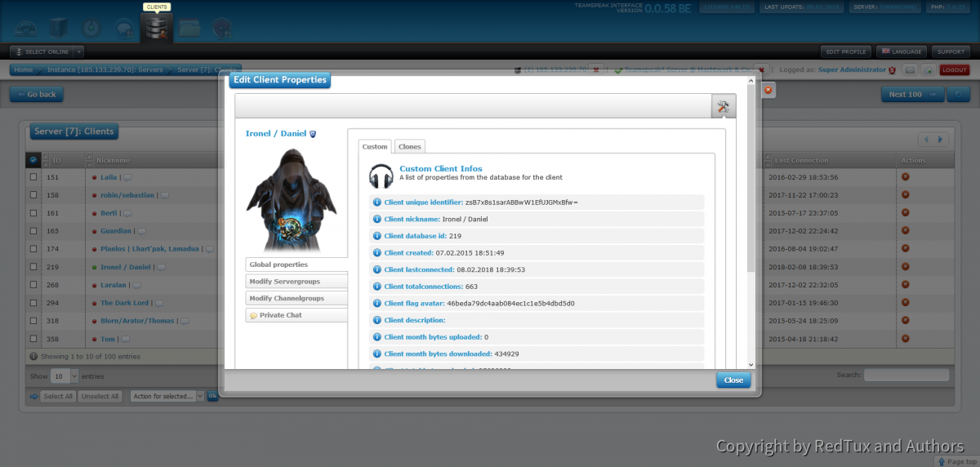Check the box for client ID 268
Image resolution: width=980 pixels, height=467 pixels.
point(33,285)
